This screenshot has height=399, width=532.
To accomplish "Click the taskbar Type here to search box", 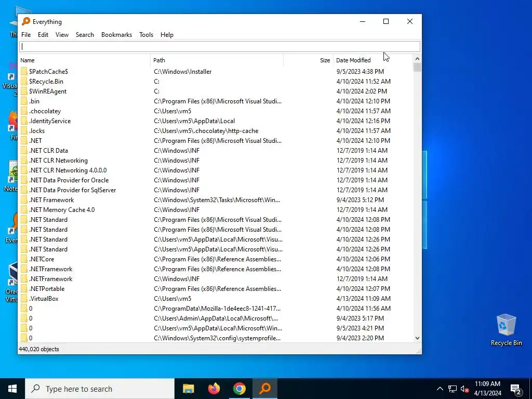I will (100, 389).
